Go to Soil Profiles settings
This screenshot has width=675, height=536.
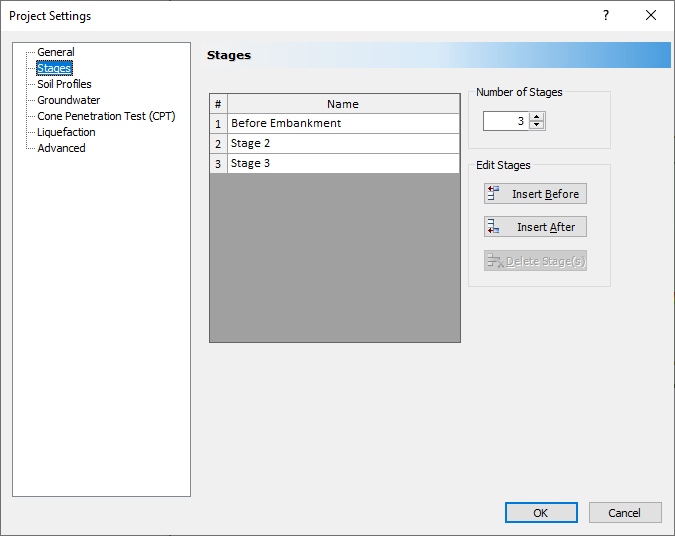click(64, 84)
